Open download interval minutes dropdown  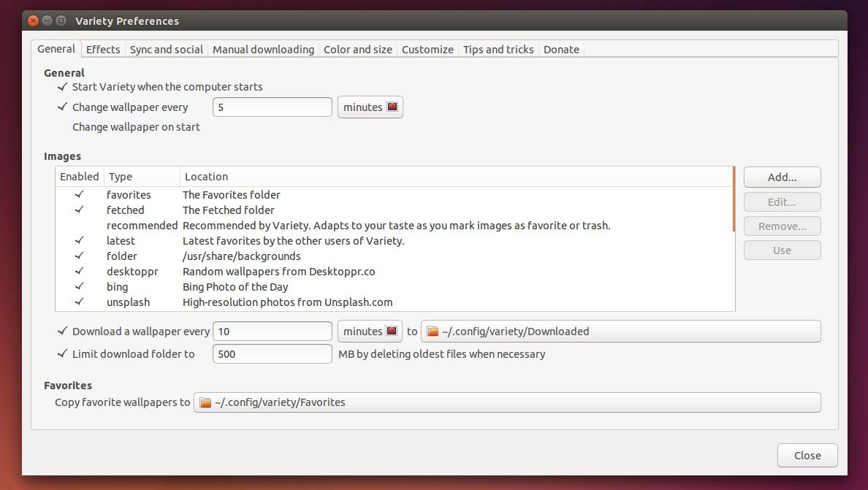pos(370,332)
